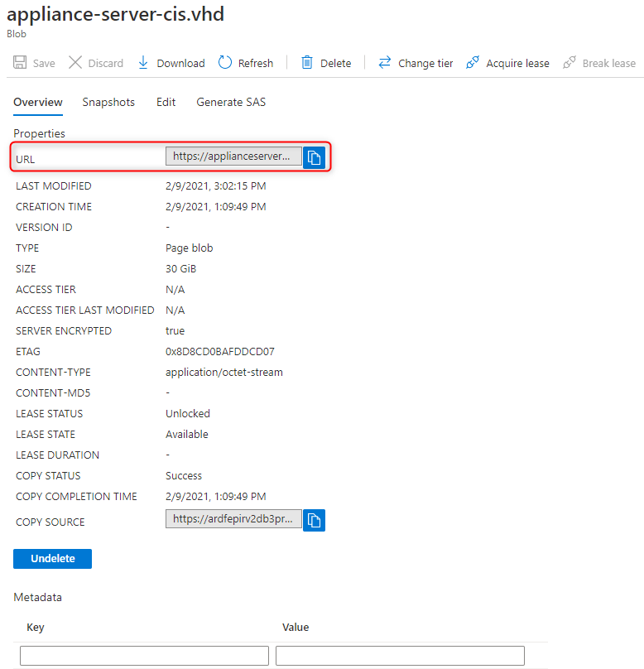Click the COPY COMPLETION TIME label
644x669 pixels.
tap(76, 497)
